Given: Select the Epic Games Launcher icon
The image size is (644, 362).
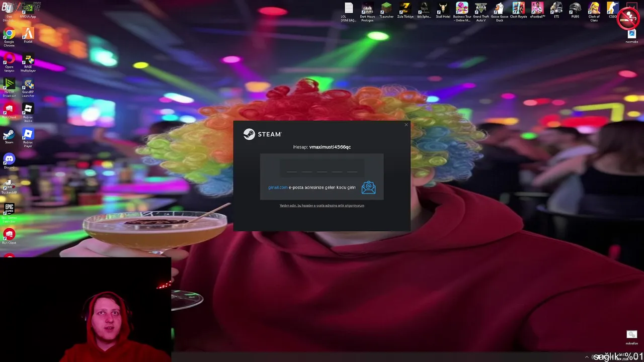Looking at the screenshot, I should pyautogui.click(x=9, y=213).
